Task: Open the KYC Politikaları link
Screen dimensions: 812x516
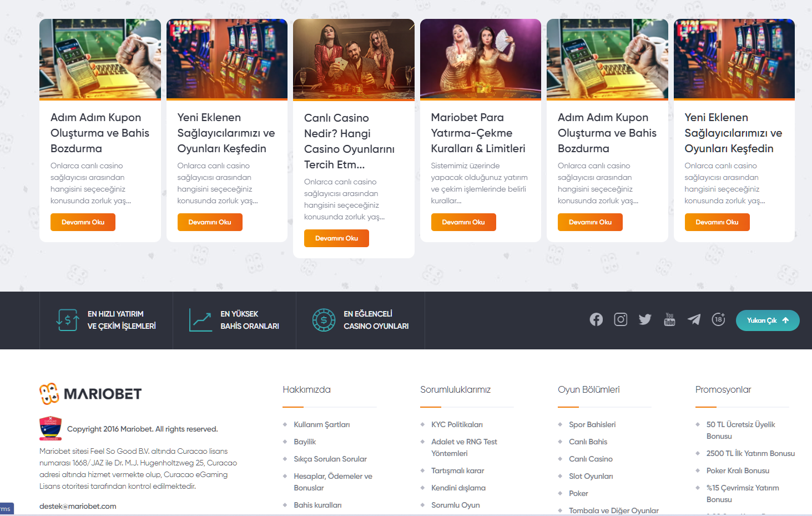Action: click(457, 424)
